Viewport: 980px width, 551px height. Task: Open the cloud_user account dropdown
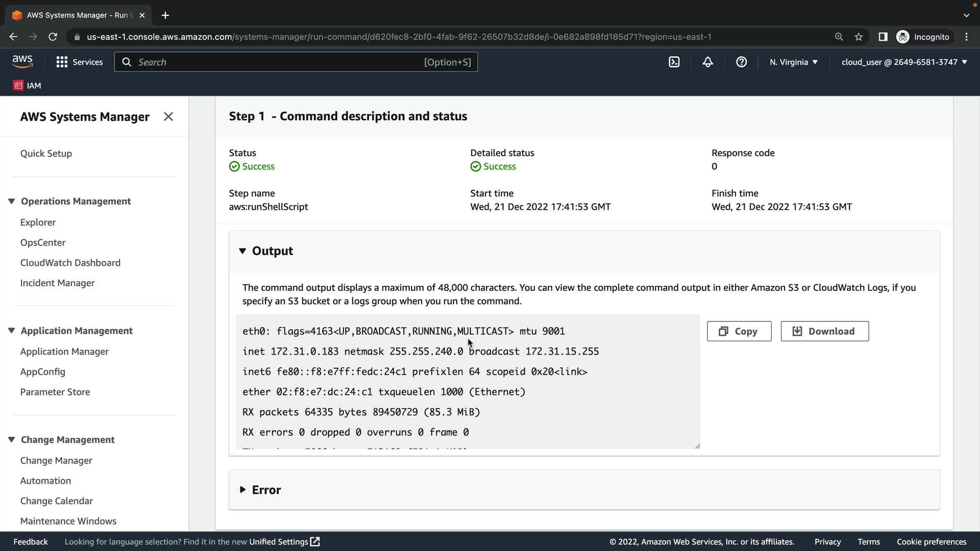(x=904, y=62)
